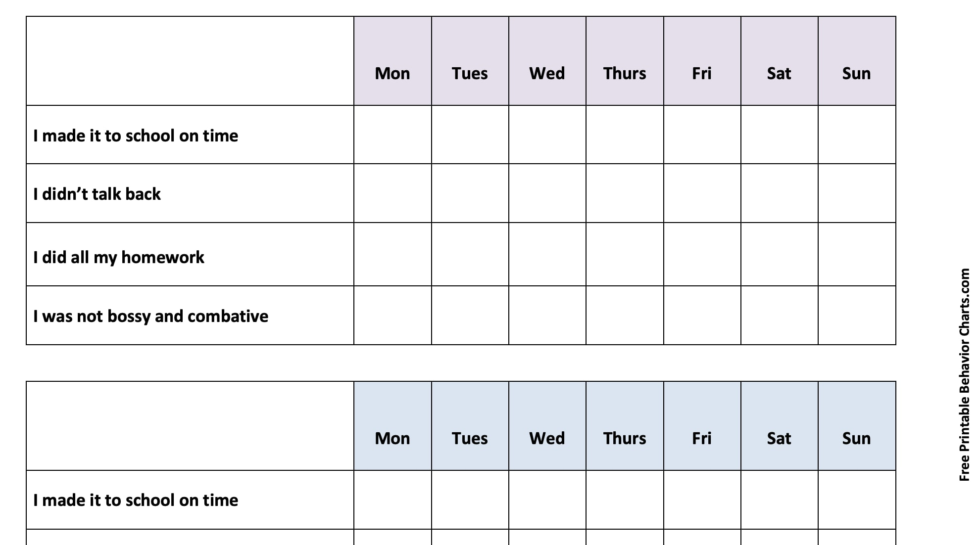Click the Sat header in the blue chart
The height and width of the screenshot is (545, 980).
[779, 438]
